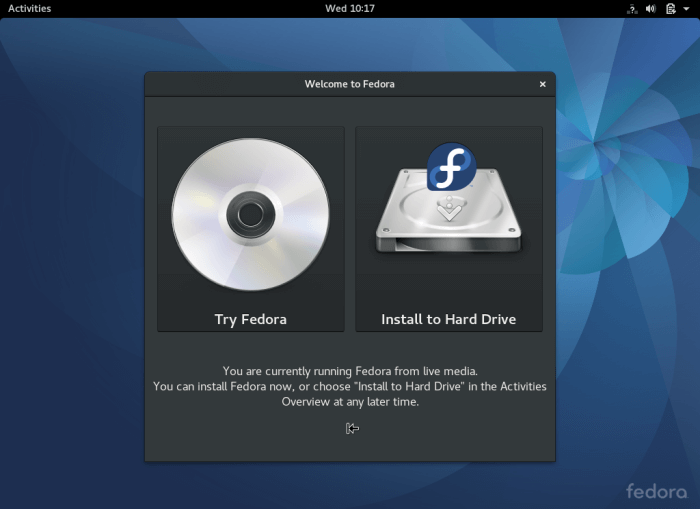Screen dimensions: 700x509
Task: Click the blue Fedora logo badge
Action: coord(451,167)
